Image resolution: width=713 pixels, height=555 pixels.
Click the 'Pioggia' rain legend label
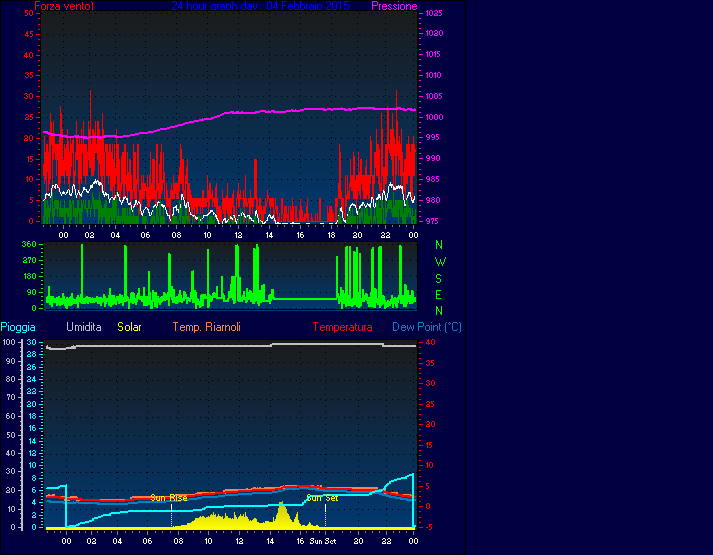19,327
